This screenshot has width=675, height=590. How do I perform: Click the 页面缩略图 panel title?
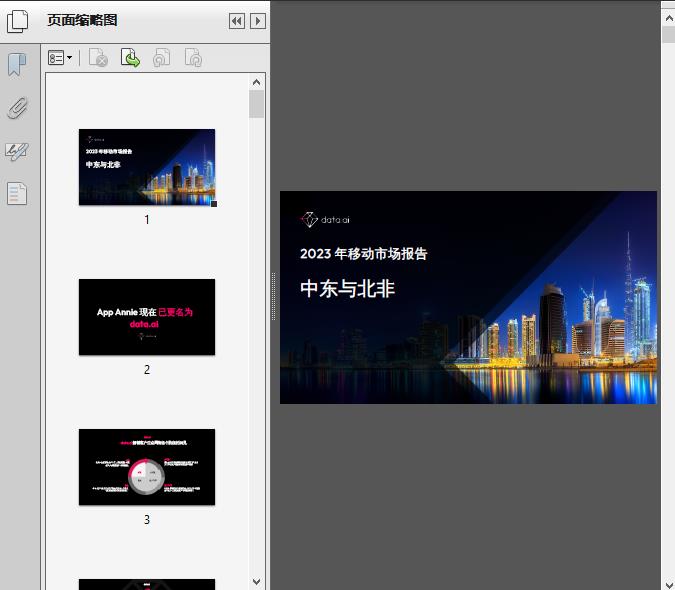tap(82, 20)
